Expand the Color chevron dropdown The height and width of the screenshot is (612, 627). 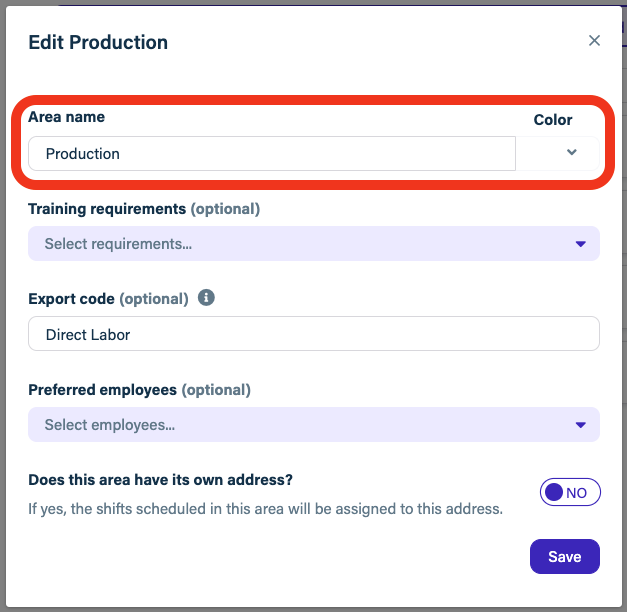tap(571, 152)
